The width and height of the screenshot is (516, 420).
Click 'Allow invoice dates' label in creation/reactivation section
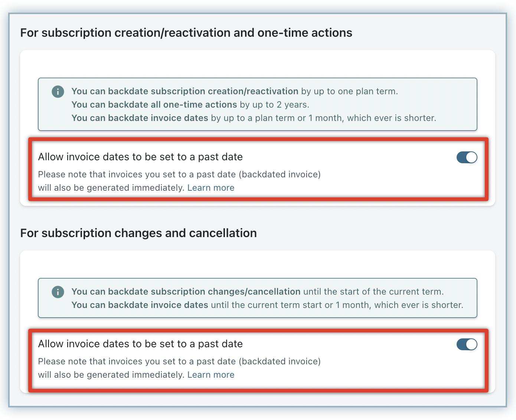point(140,157)
